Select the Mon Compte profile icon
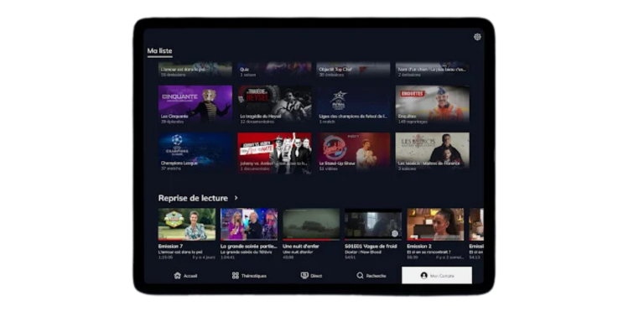The image size is (644, 322). pos(423,276)
